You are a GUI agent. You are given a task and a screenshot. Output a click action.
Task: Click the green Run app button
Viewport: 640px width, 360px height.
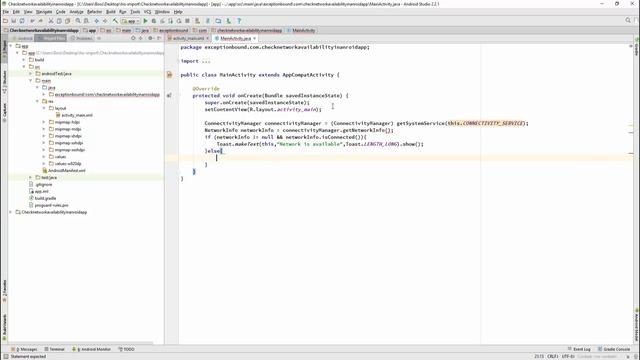pos(145,21)
